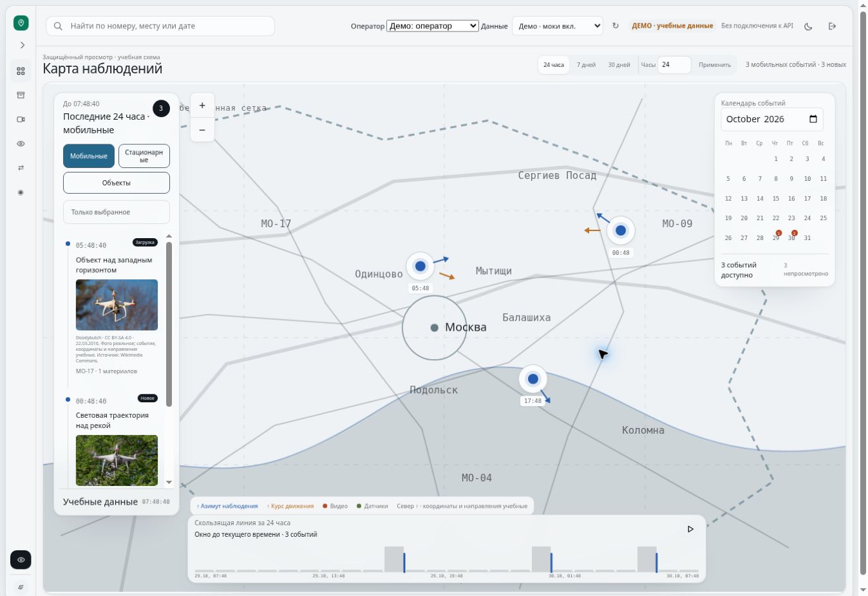
Task: Click the timeline bar before 30.10, 01:48
Action: (x=542, y=559)
